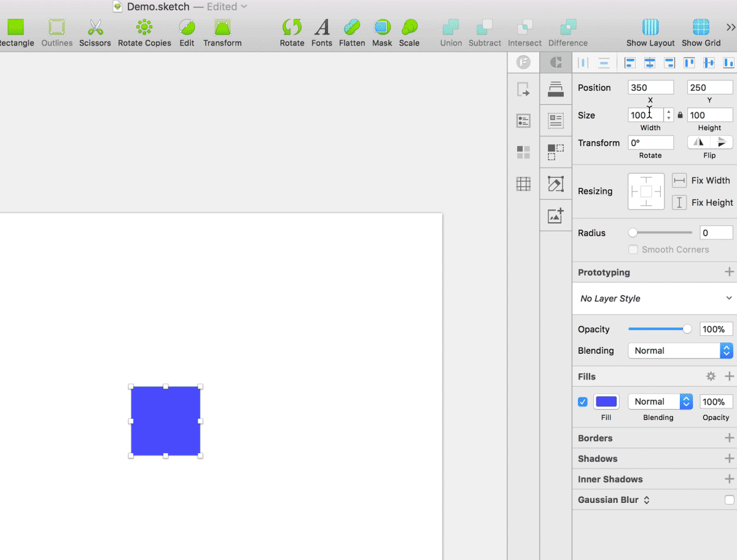
Task: Click the Intersect boolean operation
Action: click(524, 27)
